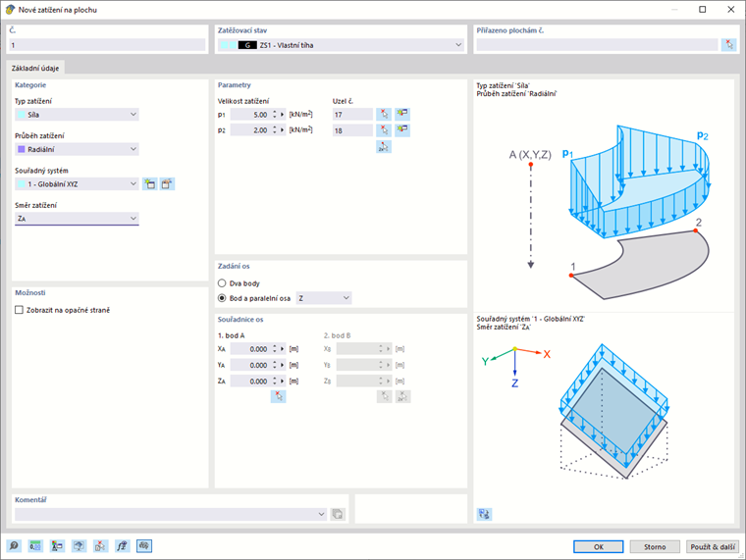The image size is (746, 560).
Task: Pick node for p1 graphically
Action: click(384, 114)
